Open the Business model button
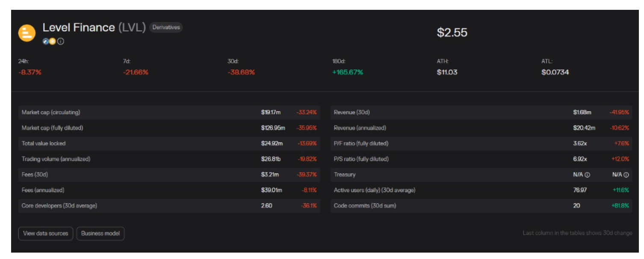The image size is (644, 259). click(x=100, y=234)
